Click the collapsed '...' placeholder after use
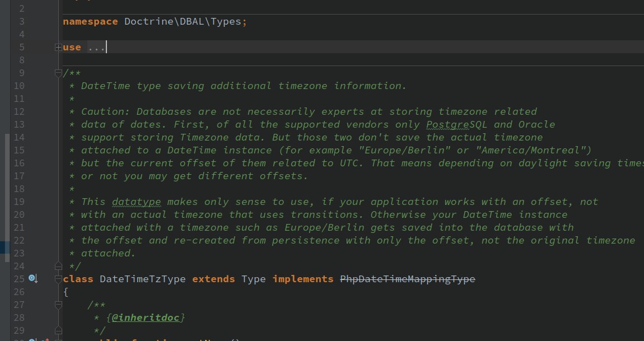 point(96,47)
